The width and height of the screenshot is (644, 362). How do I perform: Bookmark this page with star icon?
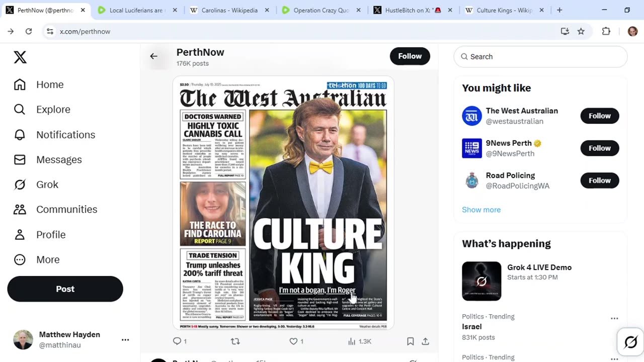click(581, 31)
